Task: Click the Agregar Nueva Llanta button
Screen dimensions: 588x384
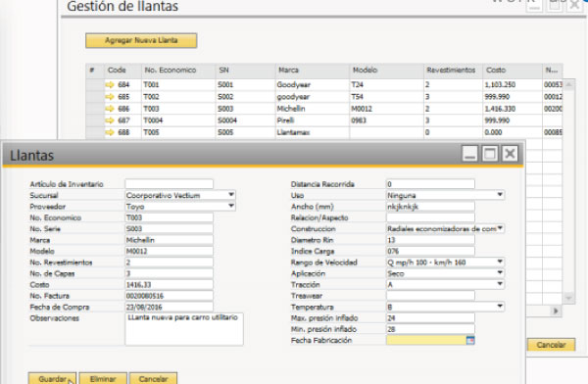Action: tap(141, 40)
